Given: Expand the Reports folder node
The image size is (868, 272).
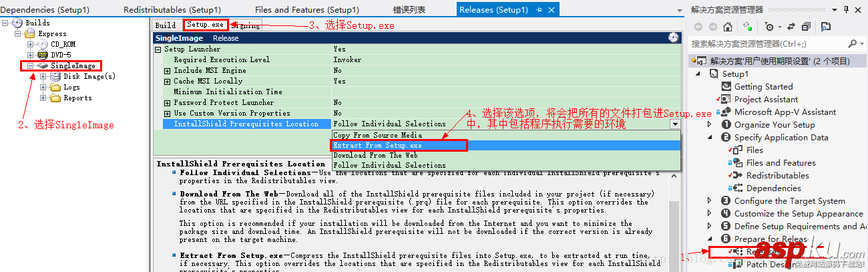Looking at the screenshot, I should [x=43, y=98].
